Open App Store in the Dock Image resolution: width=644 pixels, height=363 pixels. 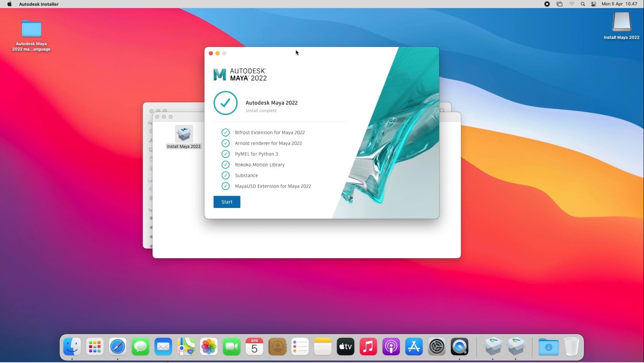coord(414,347)
